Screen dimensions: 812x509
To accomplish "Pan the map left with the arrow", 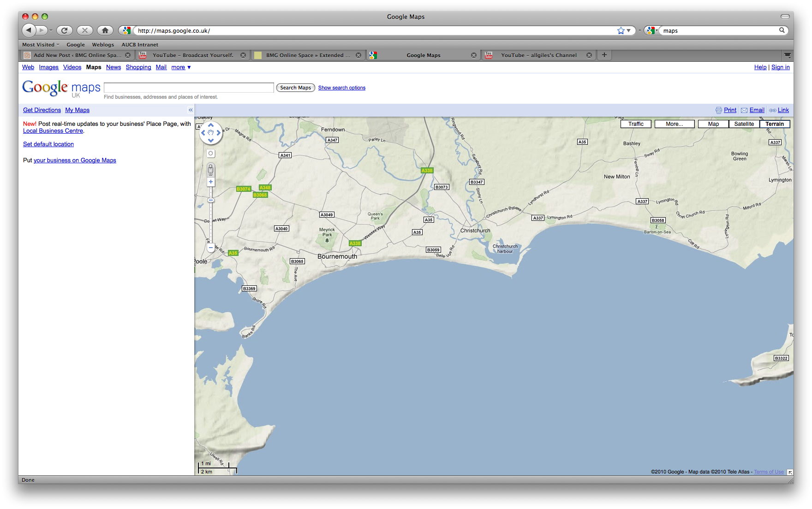I will click(203, 133).
